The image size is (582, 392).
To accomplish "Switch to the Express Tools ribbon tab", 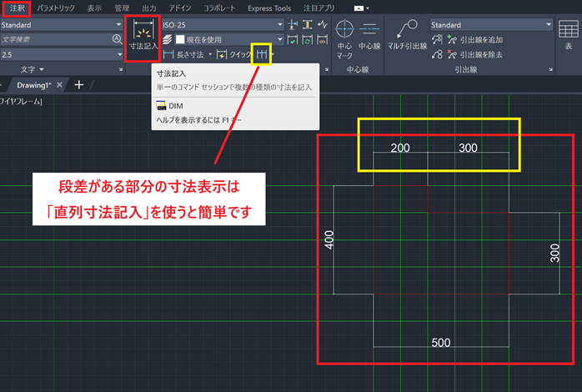I will 269,8.
